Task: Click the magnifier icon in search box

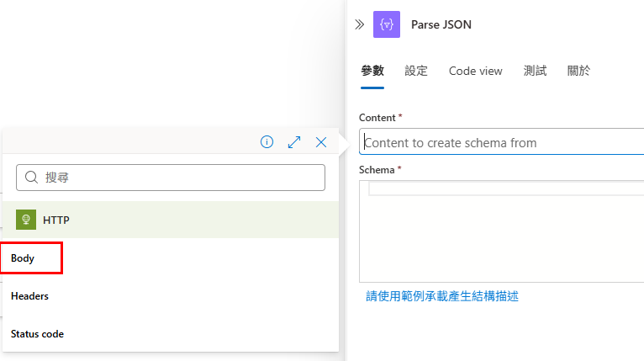Action: click(31, 178)
